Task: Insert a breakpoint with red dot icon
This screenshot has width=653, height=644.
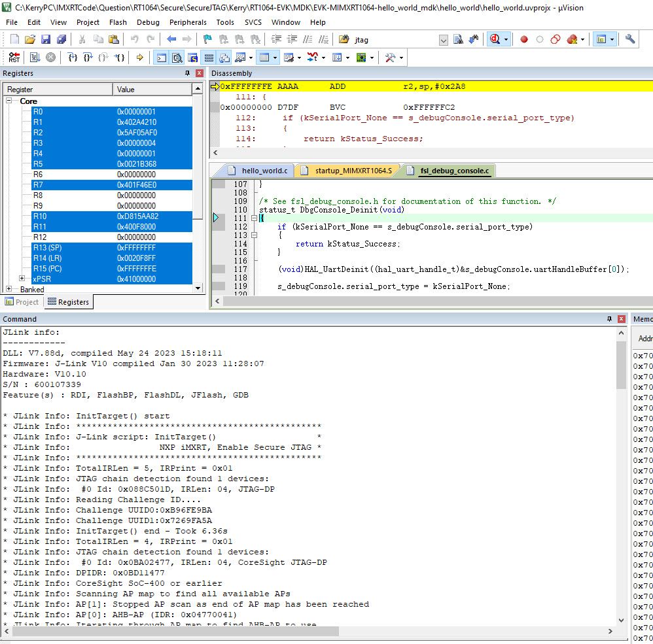Action: 524,39
